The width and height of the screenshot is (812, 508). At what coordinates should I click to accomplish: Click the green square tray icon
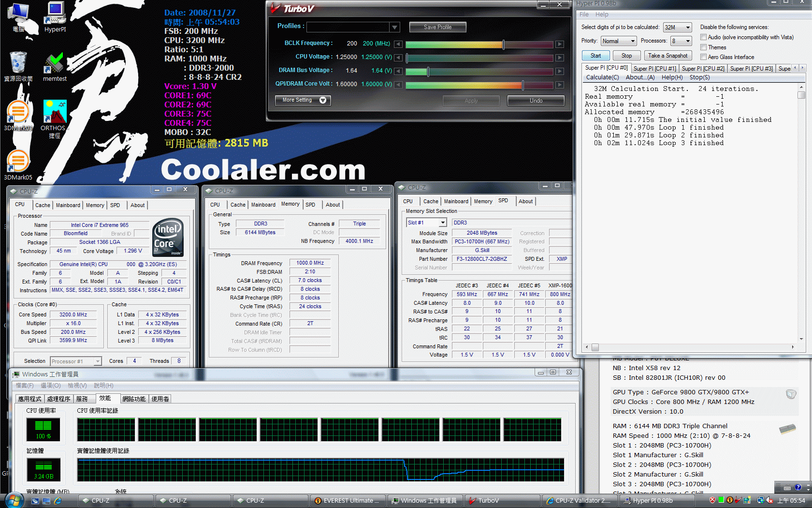721,500
